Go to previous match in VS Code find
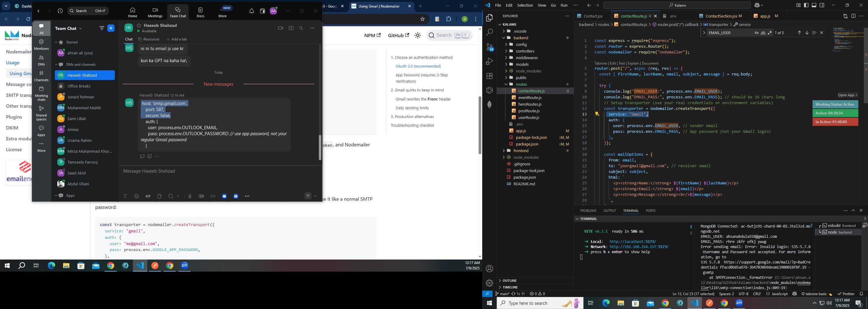Screen dimensions: 868x309 point(799,33)
